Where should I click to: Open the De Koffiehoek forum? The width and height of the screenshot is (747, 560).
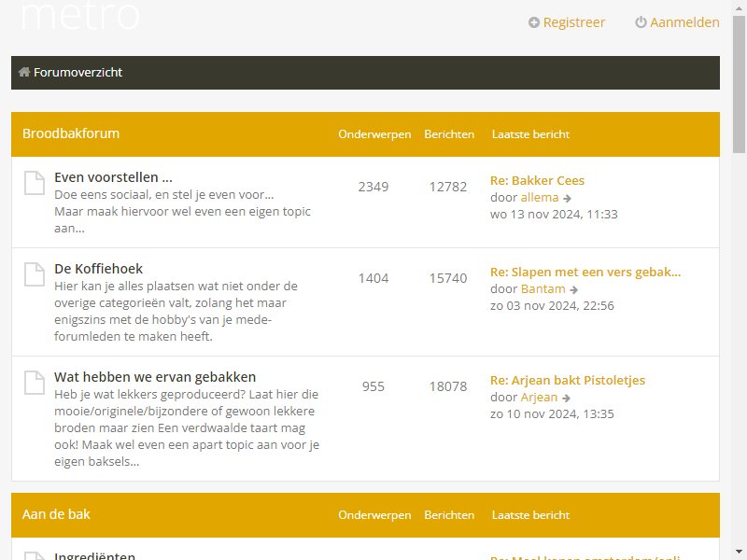(x=98, y=269)
